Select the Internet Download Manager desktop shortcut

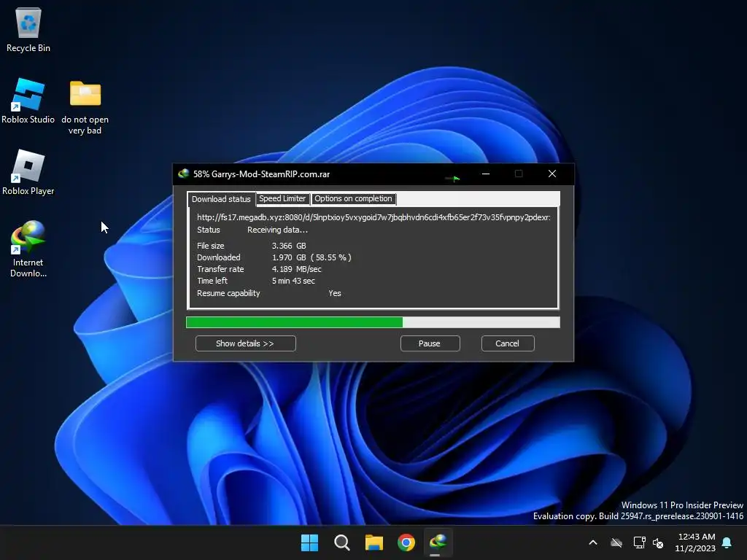pos(28,249)
